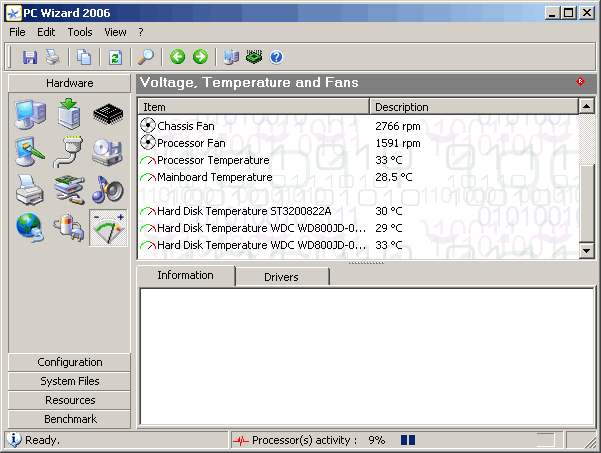Open the ? help menu
Screen dimensions: 601x453
click(141, 32)
